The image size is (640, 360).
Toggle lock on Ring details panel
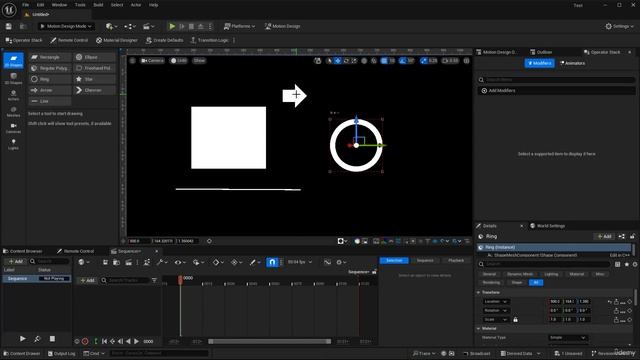632,236
